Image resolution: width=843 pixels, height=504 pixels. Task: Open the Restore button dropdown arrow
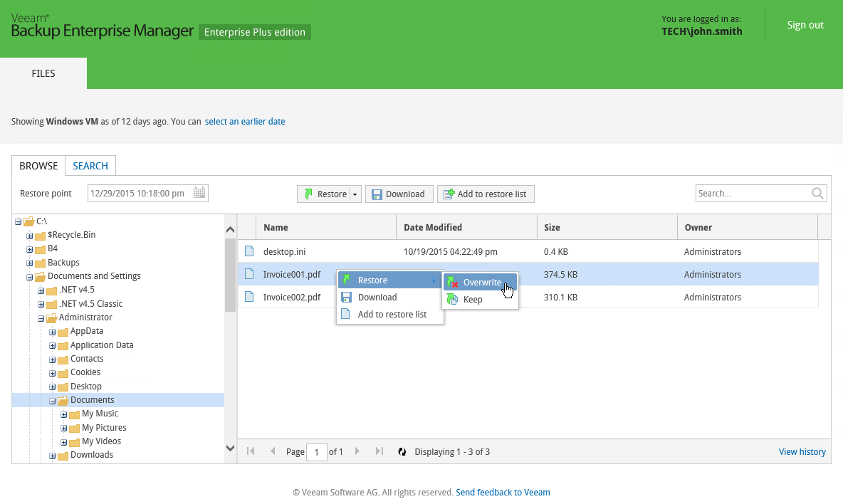(355, 194)
